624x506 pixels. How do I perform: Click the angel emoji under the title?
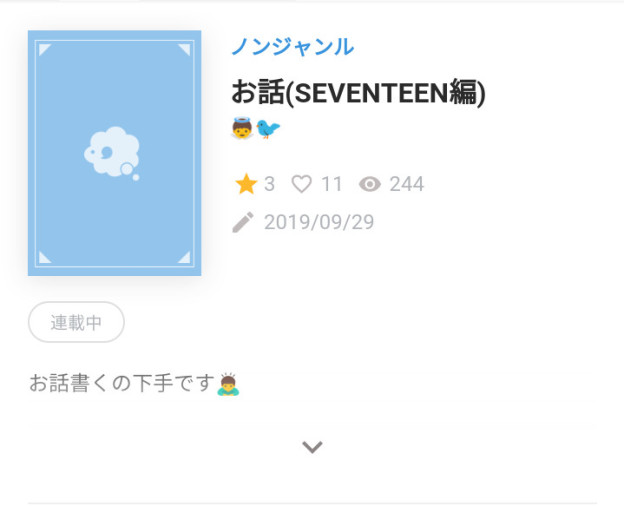coord(242,128)
